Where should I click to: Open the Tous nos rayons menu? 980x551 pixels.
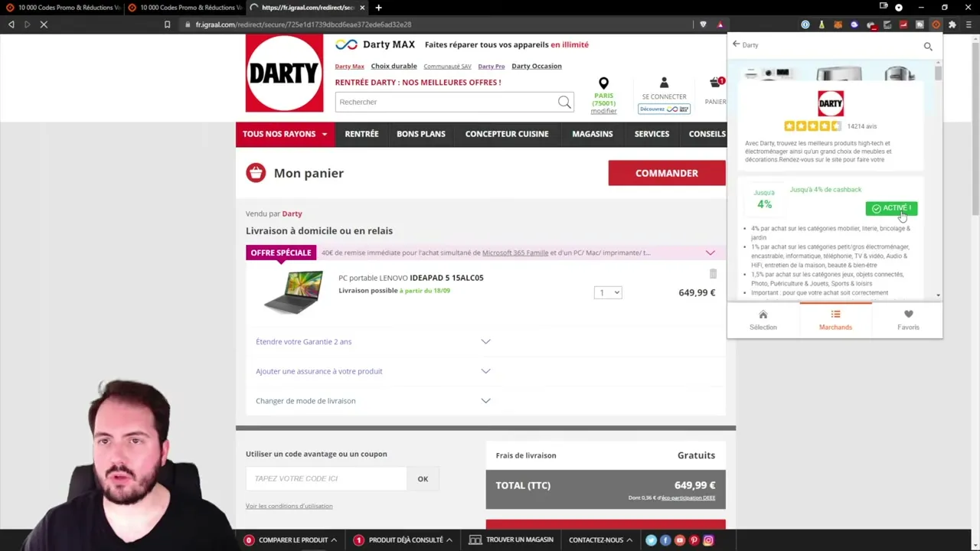pyautogui.click(x=284, y=134)
